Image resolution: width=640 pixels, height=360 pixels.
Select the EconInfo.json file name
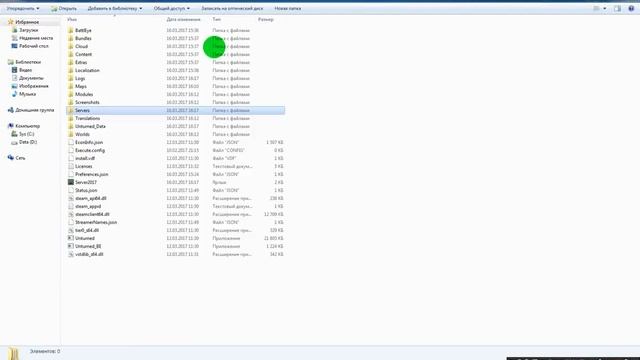pyautogui.click(x=89, y=142)
